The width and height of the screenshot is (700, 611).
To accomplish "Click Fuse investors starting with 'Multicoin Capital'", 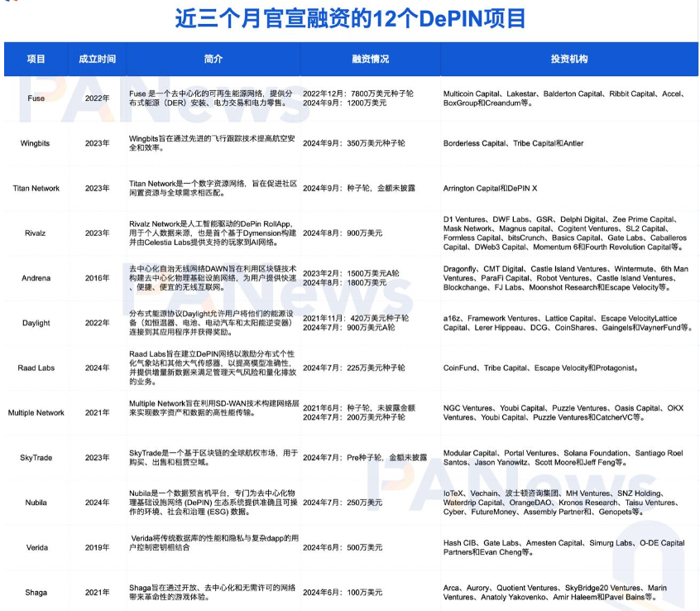I will coord(564,99).
